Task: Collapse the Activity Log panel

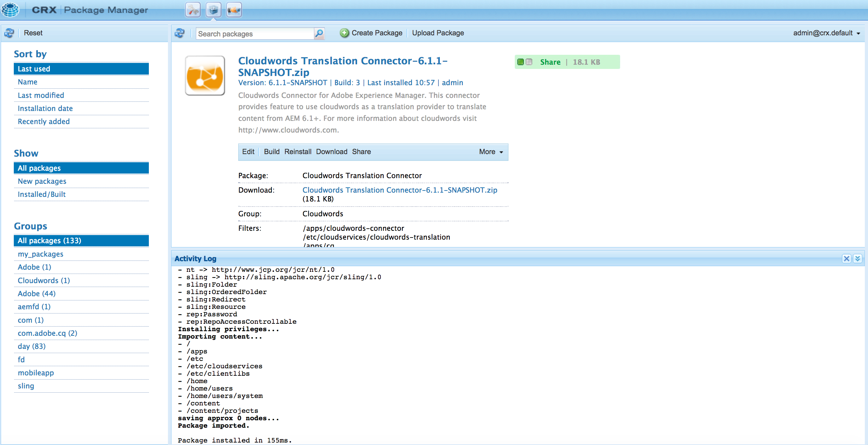Action: [857, 258]
